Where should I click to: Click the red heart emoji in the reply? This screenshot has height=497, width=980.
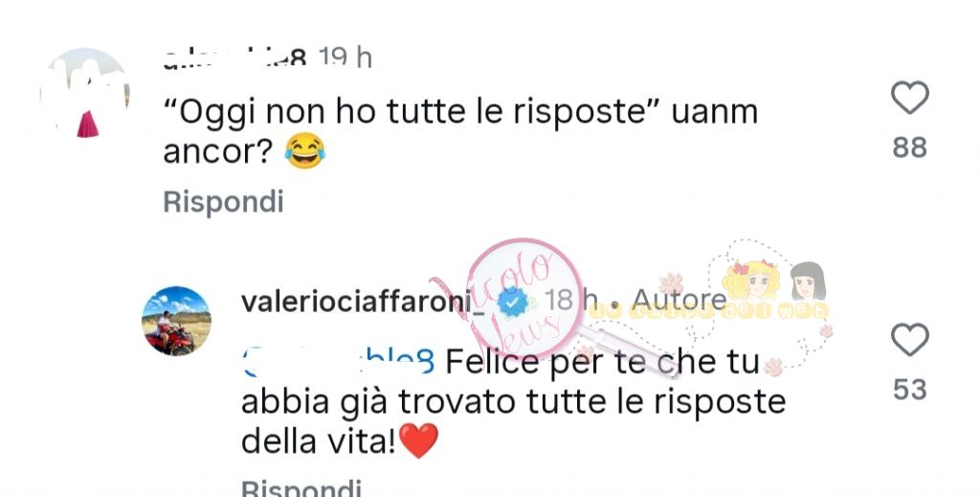[418, 441]
